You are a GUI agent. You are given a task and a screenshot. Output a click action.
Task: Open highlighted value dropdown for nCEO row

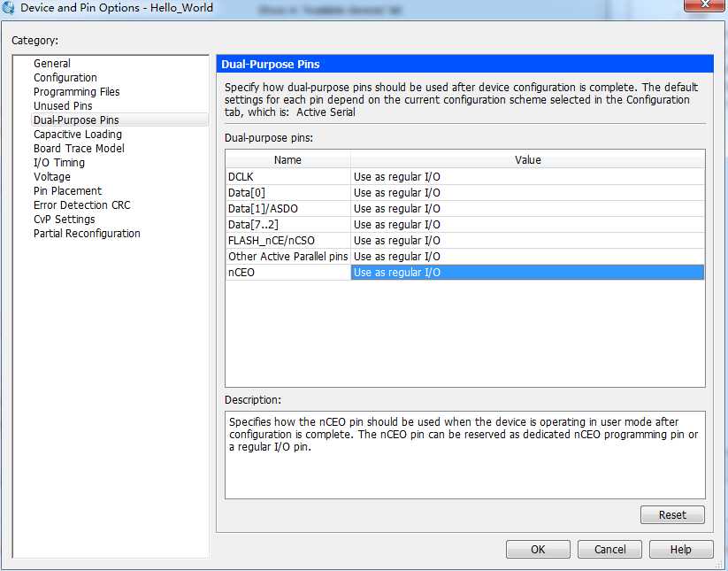(527, 273)
